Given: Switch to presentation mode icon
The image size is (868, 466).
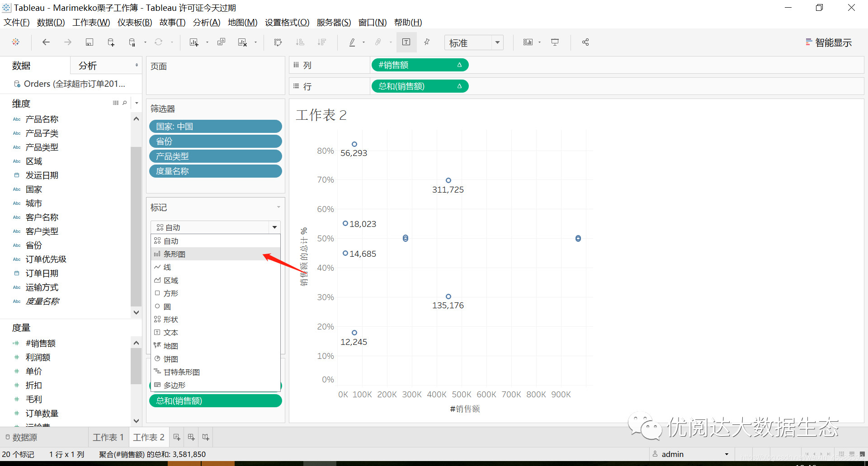Looking at the screenshot, I should coord(555,42).
